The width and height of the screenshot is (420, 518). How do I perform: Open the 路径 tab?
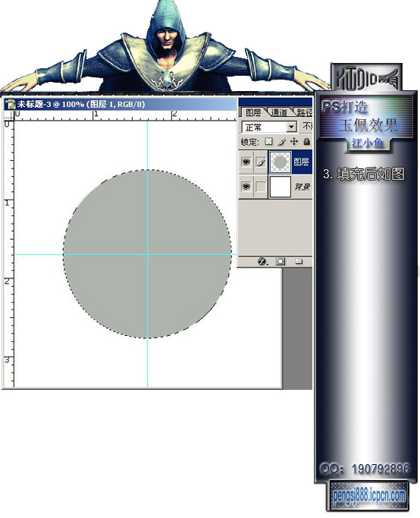303,112
